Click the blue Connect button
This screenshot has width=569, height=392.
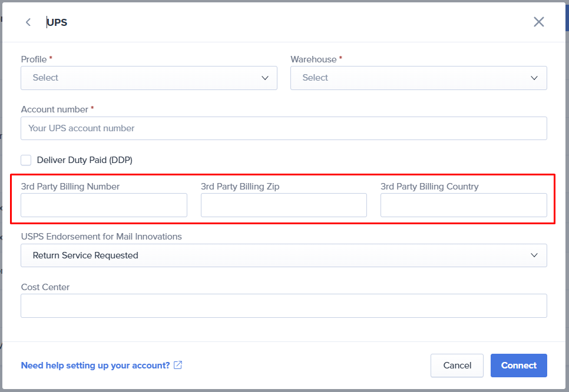[x=518, y=366]
